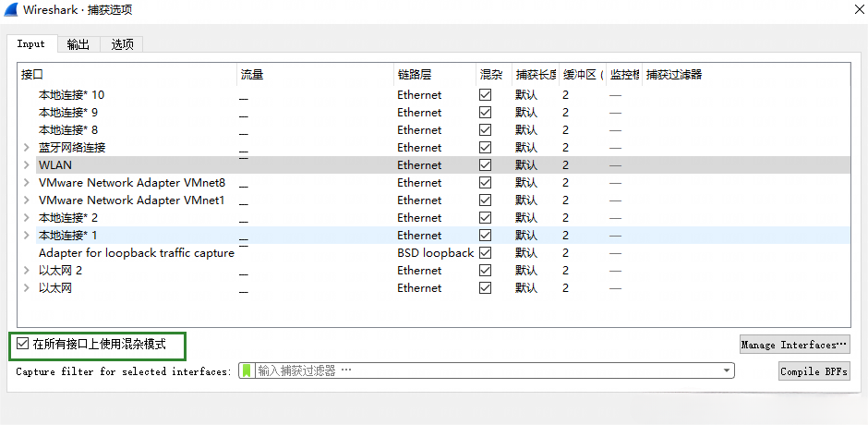
Task: Expand the WLAN interface row
Action: pyautogui.click(x=26, y=165)
